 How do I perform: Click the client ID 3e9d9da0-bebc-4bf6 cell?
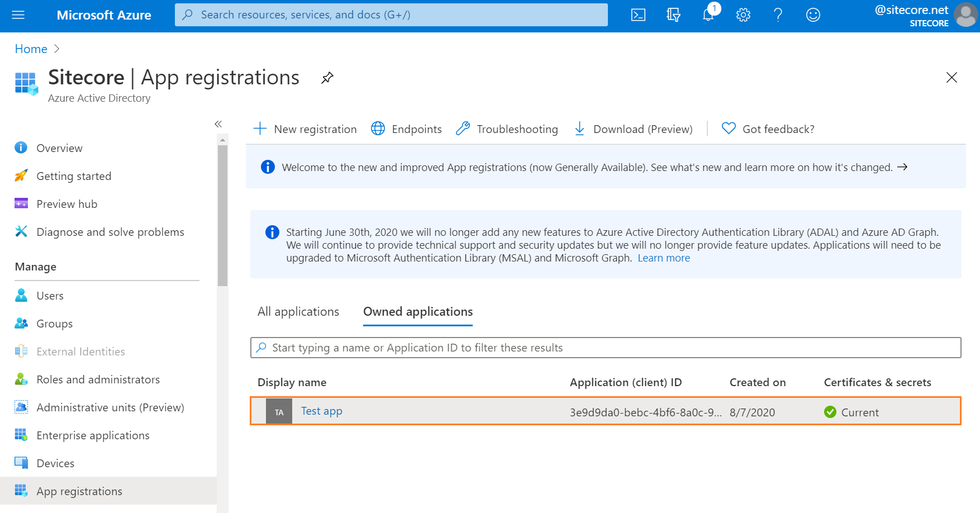[646, 412]
